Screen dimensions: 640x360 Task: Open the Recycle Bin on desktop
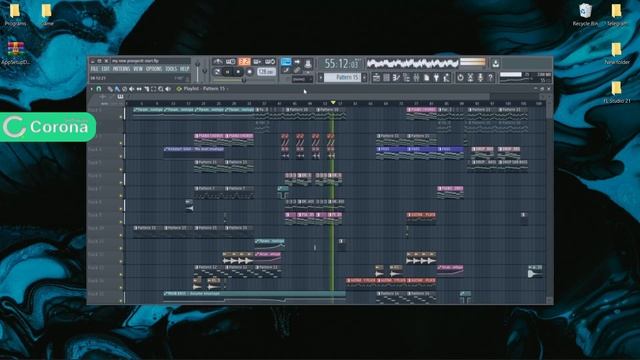tap(585, 15)
